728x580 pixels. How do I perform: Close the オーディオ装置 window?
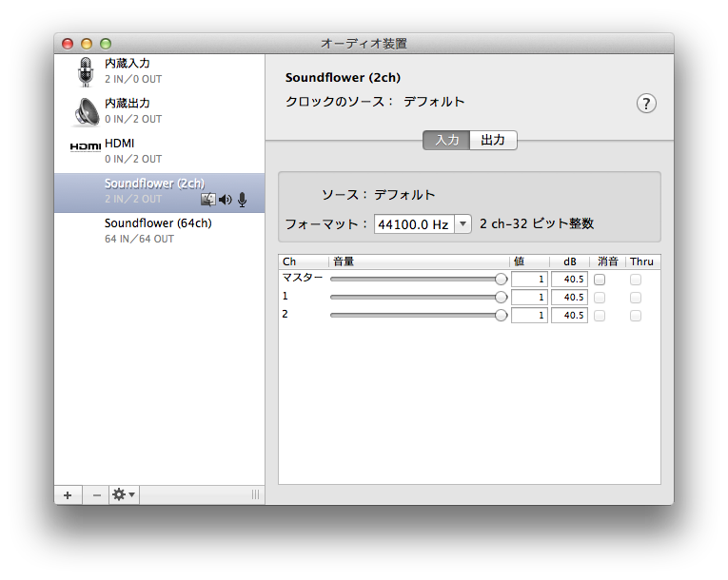[x=68, y=44]
